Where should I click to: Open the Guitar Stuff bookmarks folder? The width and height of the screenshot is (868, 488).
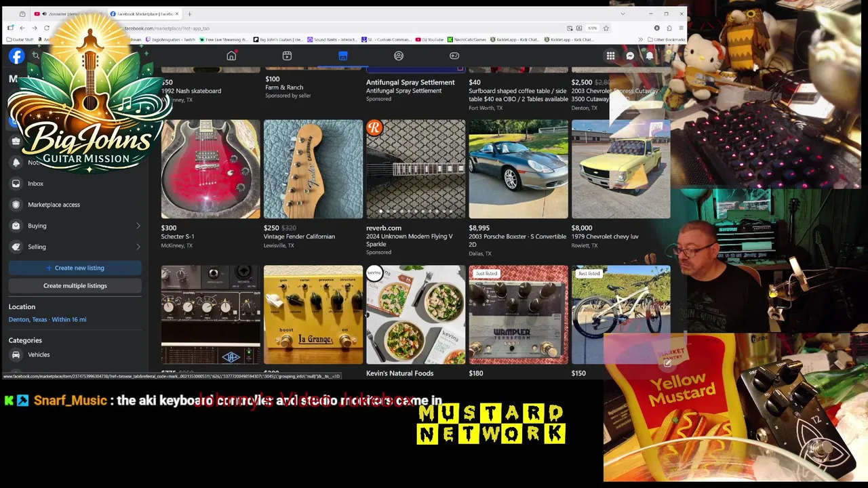tap(20, 39)
